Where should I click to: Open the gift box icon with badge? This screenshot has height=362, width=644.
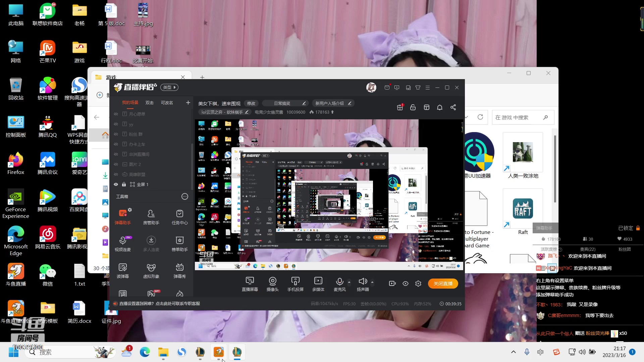(x=400, y=107)
